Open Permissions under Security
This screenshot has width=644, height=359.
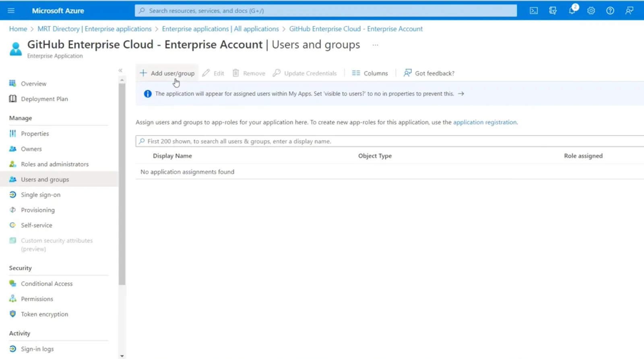click(37, 299)
